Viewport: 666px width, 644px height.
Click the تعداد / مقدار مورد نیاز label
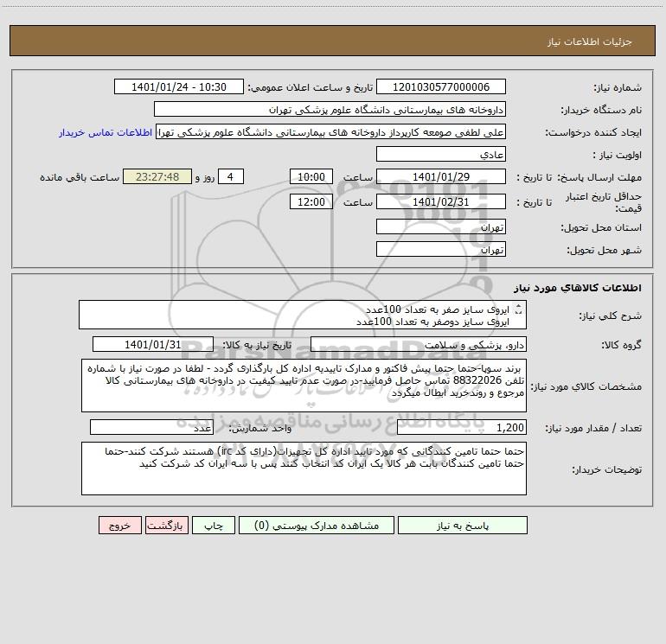click(593, 429)
